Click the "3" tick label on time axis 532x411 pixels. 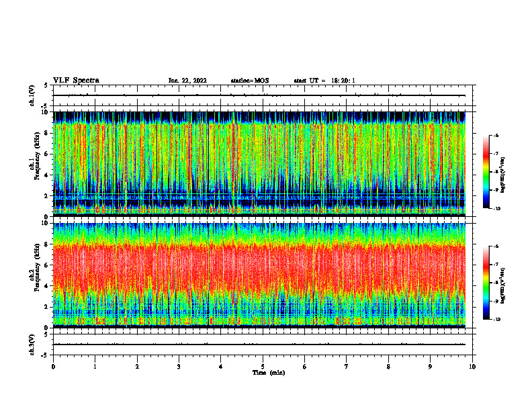click(x=179, y=367)
